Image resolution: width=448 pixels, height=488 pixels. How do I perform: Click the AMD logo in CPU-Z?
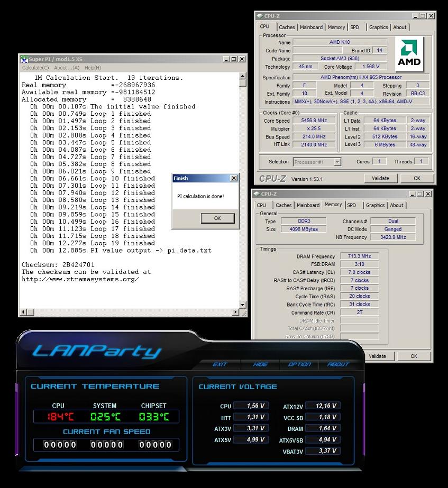tap(409, 54)
